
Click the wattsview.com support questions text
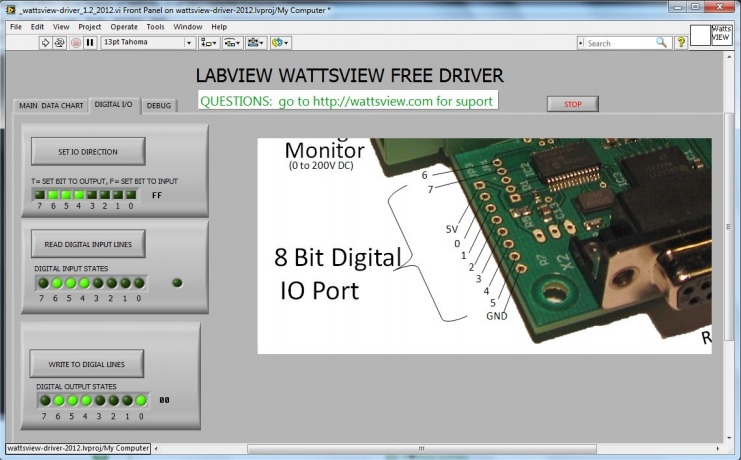pyautogui.click(x=347, y=100)
